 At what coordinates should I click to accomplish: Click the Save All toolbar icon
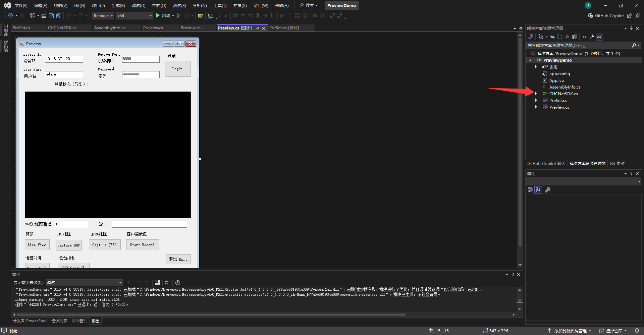click(59, 16)
